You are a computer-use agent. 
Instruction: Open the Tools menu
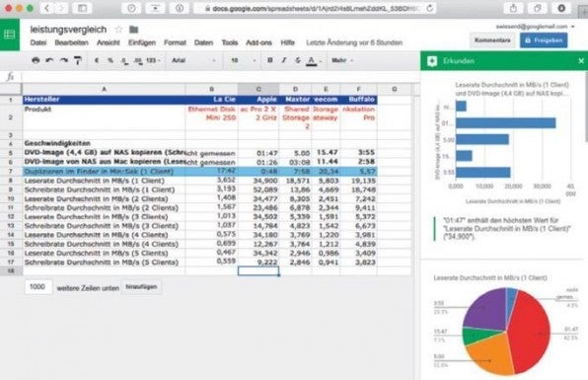230,42
